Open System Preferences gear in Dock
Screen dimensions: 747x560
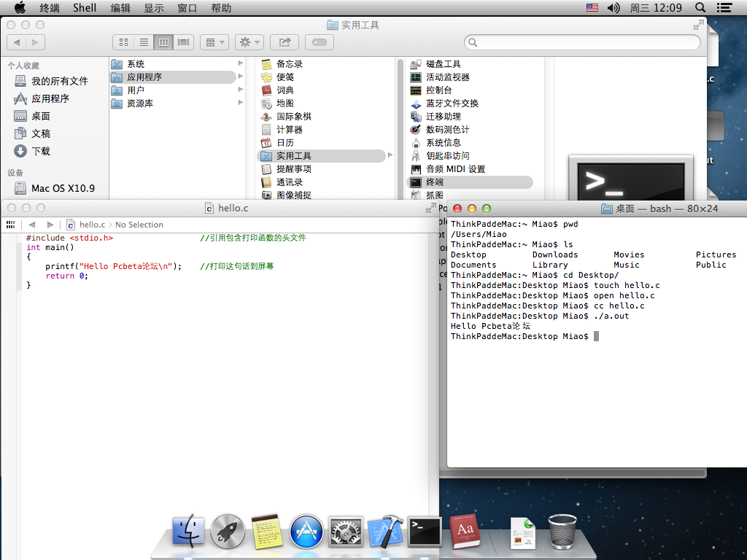(346, 532)
